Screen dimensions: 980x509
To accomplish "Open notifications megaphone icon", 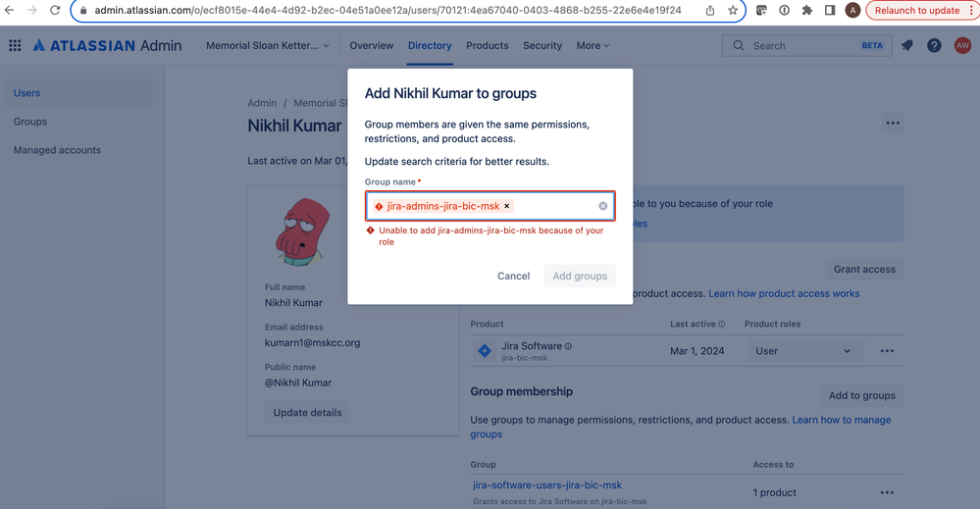I will (906, 45).
